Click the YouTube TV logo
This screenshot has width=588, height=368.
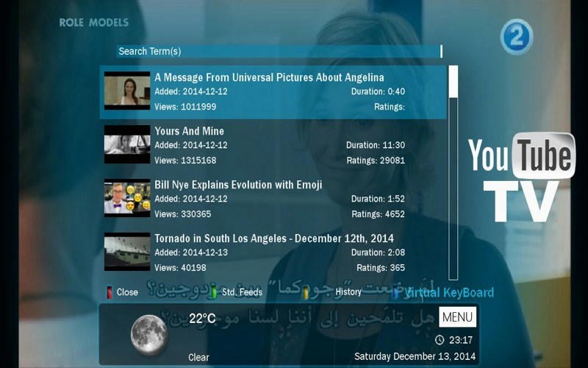pyautogui.click(x=522, y=177)
